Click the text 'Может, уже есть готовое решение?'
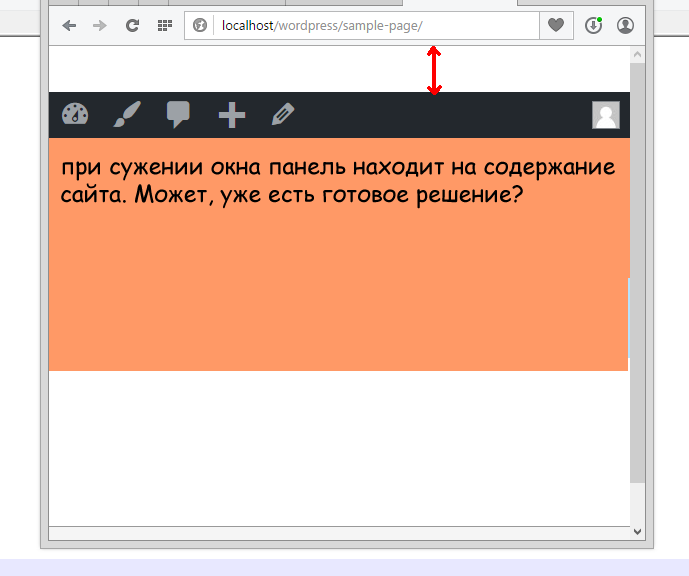Screen dimensions: 689x576 [x=329, y=195]
